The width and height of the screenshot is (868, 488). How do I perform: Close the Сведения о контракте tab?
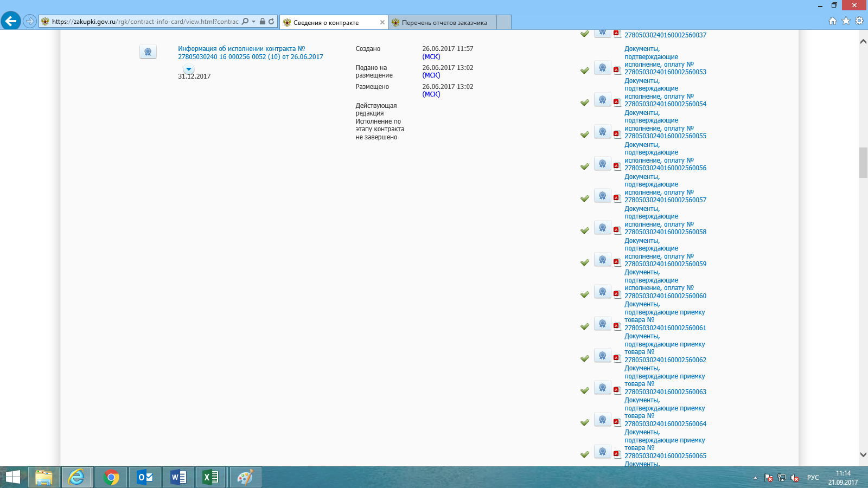pos(382,22)
